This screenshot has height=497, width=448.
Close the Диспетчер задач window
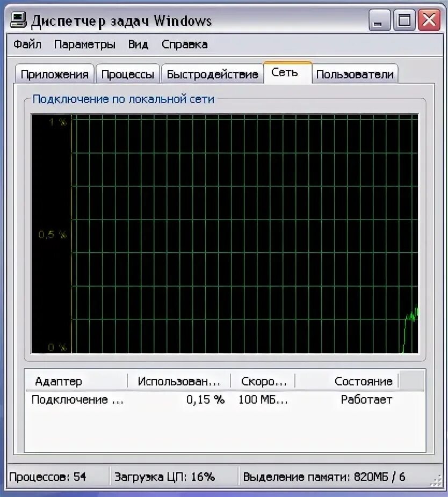click(x=429, y=20)
